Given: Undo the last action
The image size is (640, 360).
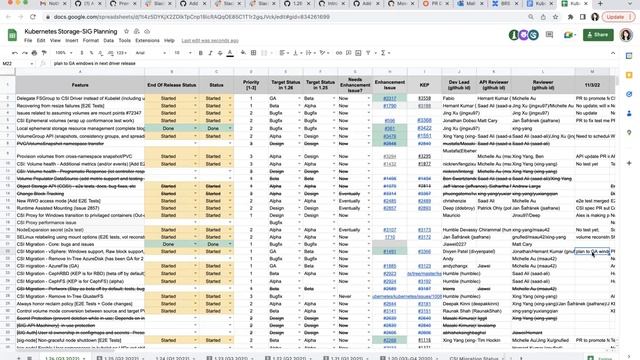Looking at the screenshot, I should [15, 53].
